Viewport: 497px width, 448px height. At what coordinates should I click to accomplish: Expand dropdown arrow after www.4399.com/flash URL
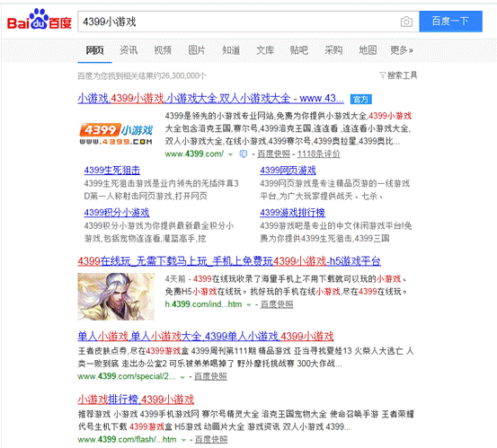(183, 440)
